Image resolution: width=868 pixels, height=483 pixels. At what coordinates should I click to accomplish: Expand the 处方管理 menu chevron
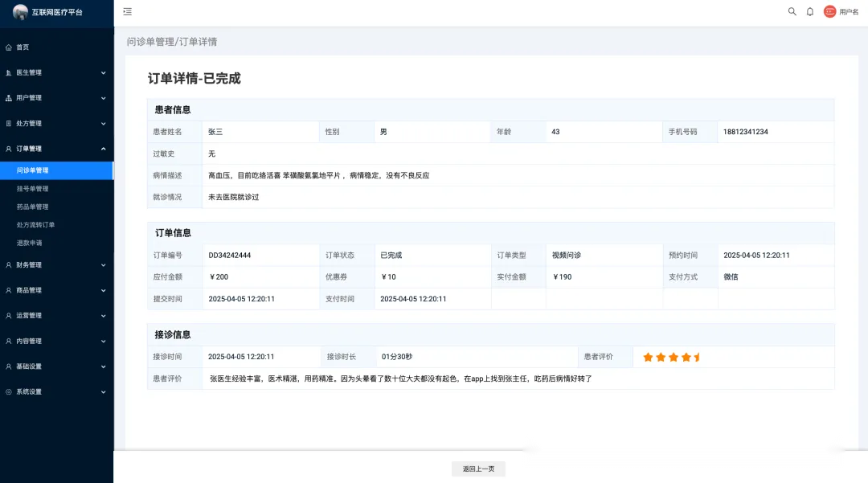tap(103, 124)
